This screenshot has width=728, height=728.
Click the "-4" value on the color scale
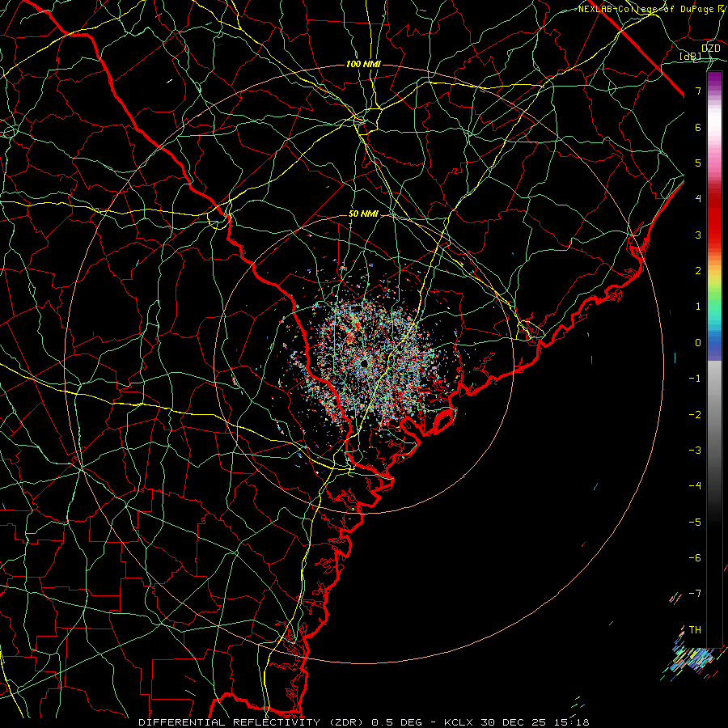[x=695, y=486]
